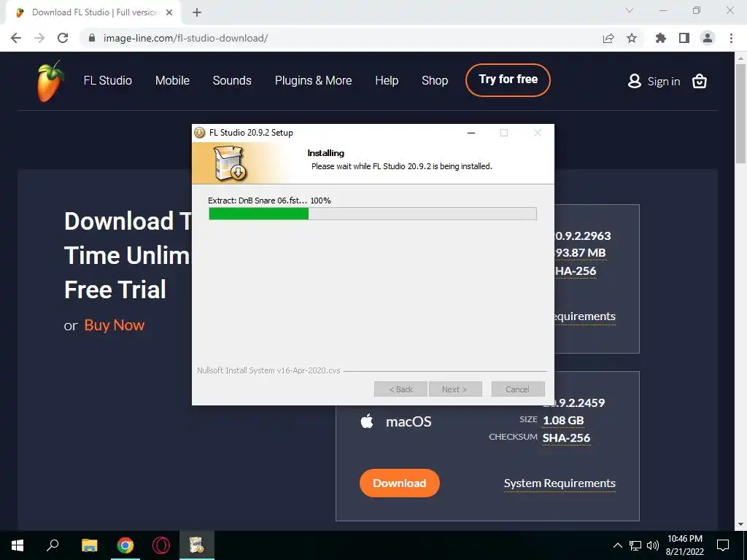Close the Download FL Studio tab
747x560 pixels.
click(x=169, y=12)
